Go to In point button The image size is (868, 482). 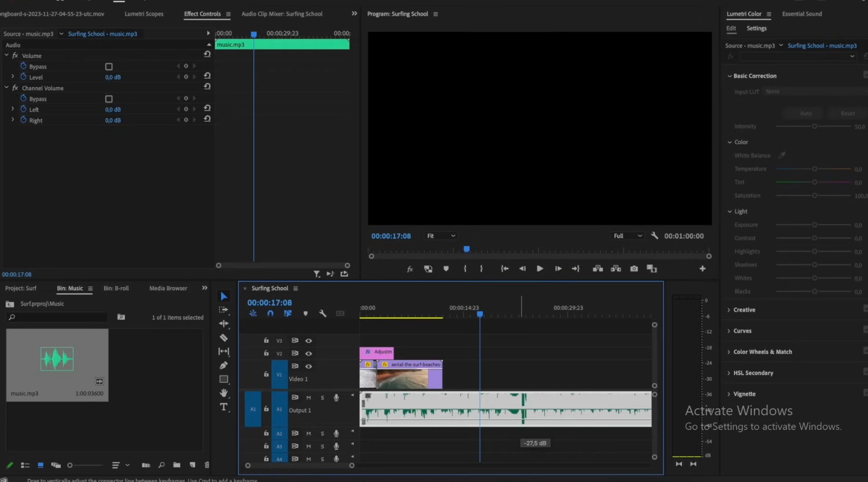[505, 269]
